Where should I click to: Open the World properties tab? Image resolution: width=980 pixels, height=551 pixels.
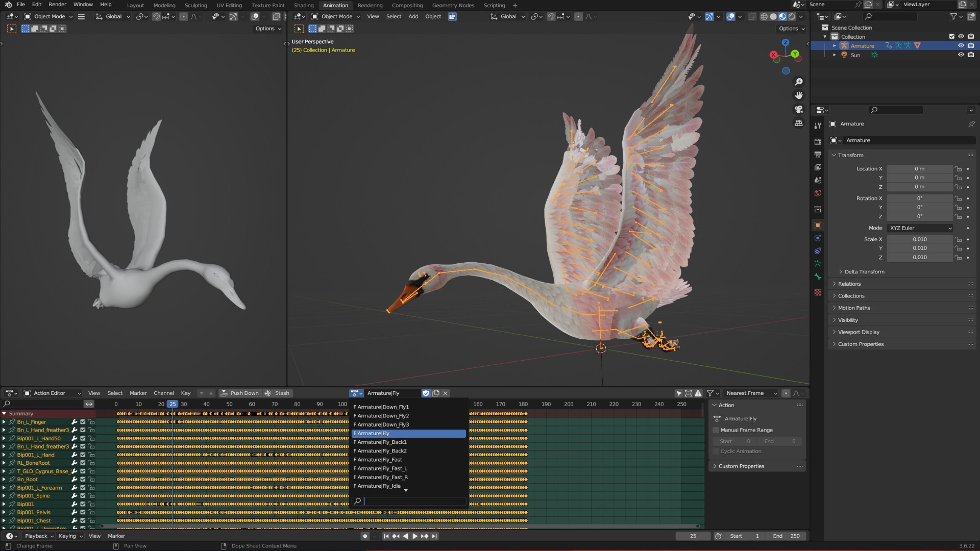pos(818,193)
